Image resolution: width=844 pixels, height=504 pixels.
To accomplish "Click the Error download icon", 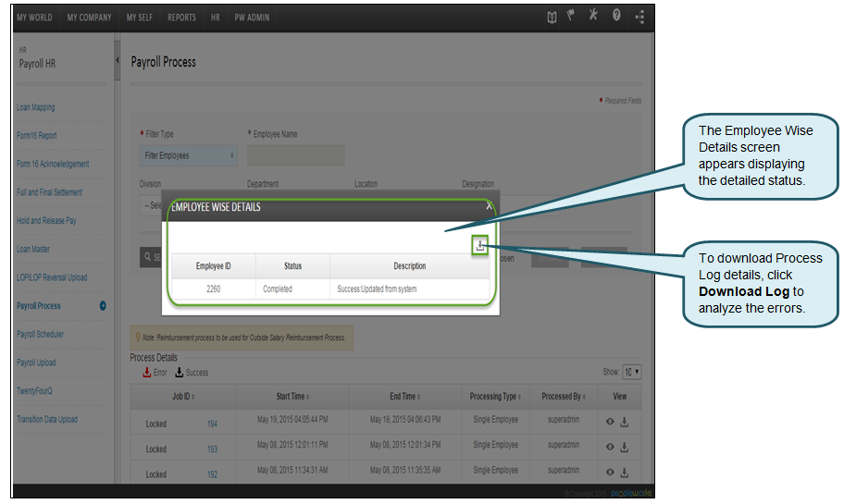I will (146, 373).
